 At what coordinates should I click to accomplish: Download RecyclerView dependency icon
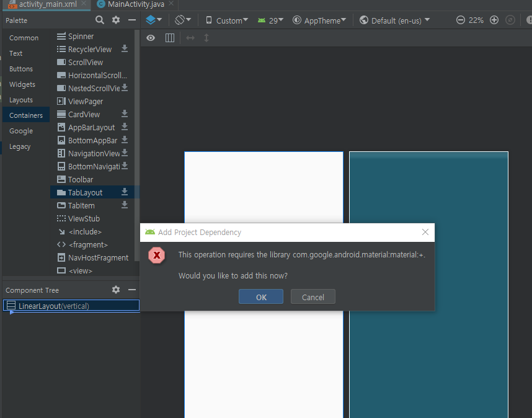click(x=125, y=49)
